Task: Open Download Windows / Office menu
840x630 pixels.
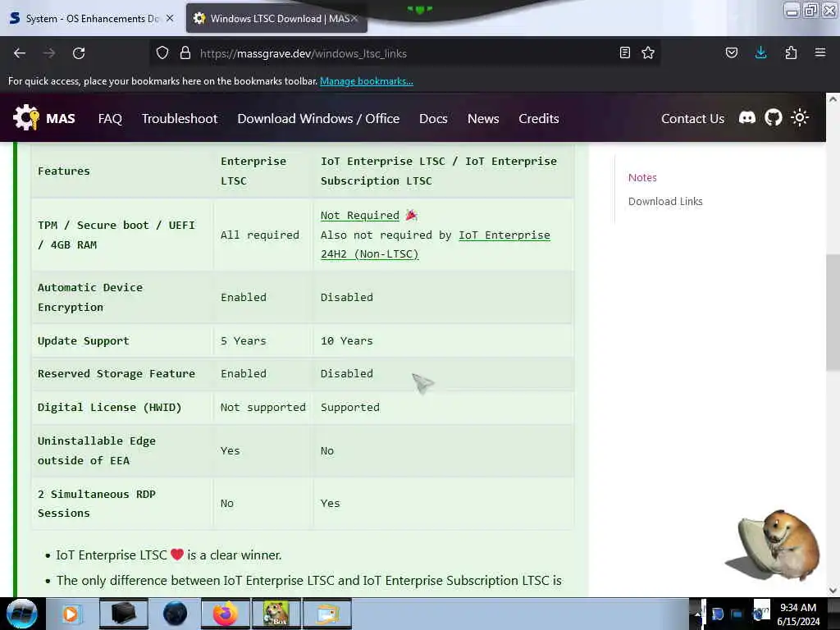Action: point(319,118)
